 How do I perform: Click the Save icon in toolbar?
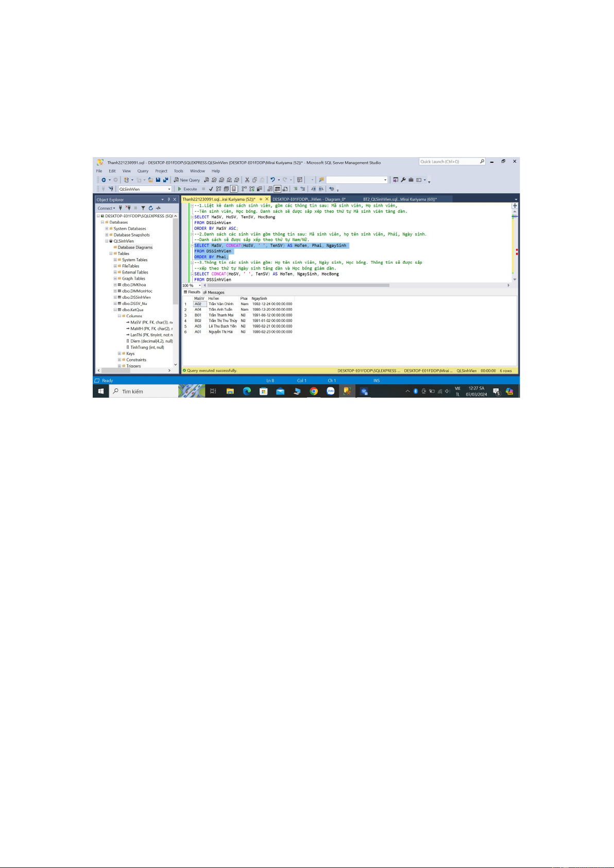click(x=158, y=180)
